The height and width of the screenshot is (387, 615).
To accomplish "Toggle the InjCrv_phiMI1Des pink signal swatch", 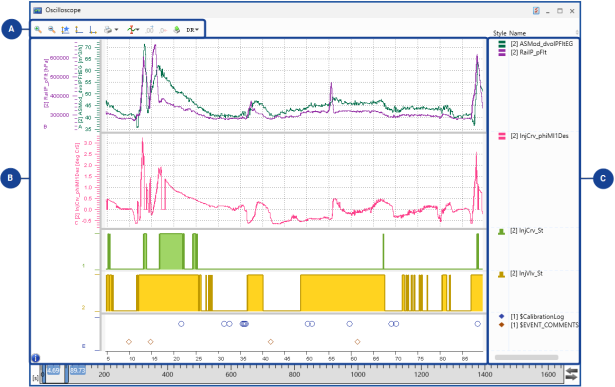I will coord(502,136).
